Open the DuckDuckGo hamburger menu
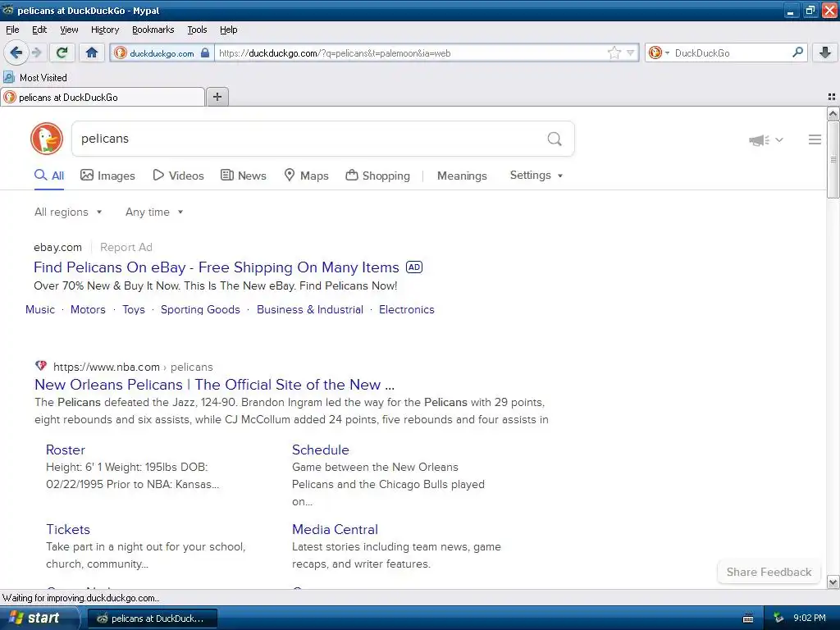Image resolution: width=840 pixels, height=630 pixels. [815, 139]
